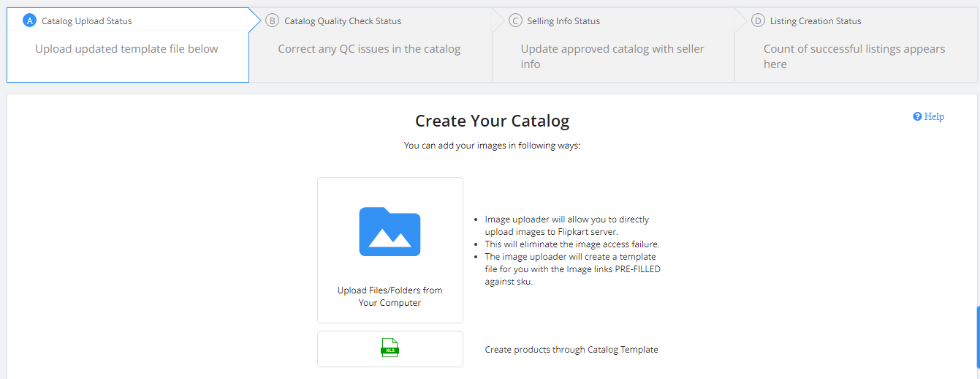Click Create products through Catalog Template text
Image resolution: width=980 pixels, height=379 pixels.
(x=571, y=350)
